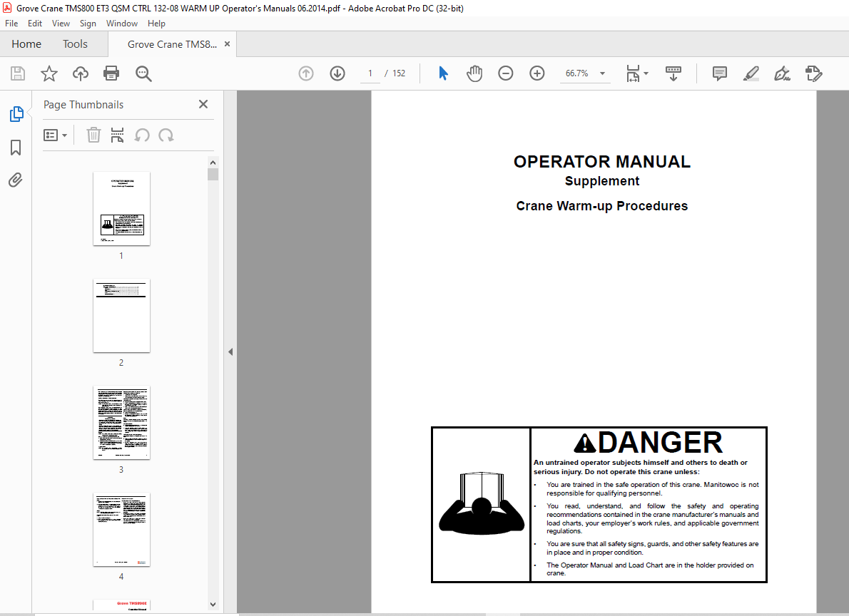Image resolution: width=849 pixels, height=616 pixels.
Task: Select page 2 thumbnail
Action: point(121,316)
